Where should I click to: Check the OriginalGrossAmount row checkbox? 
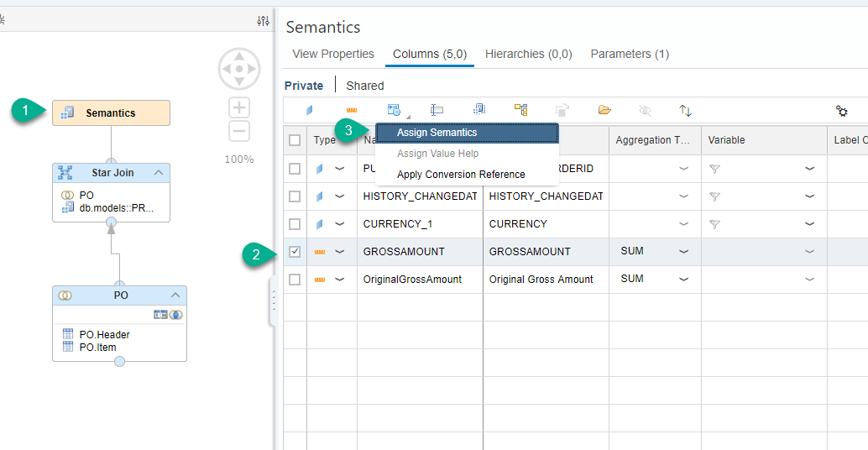295,279
